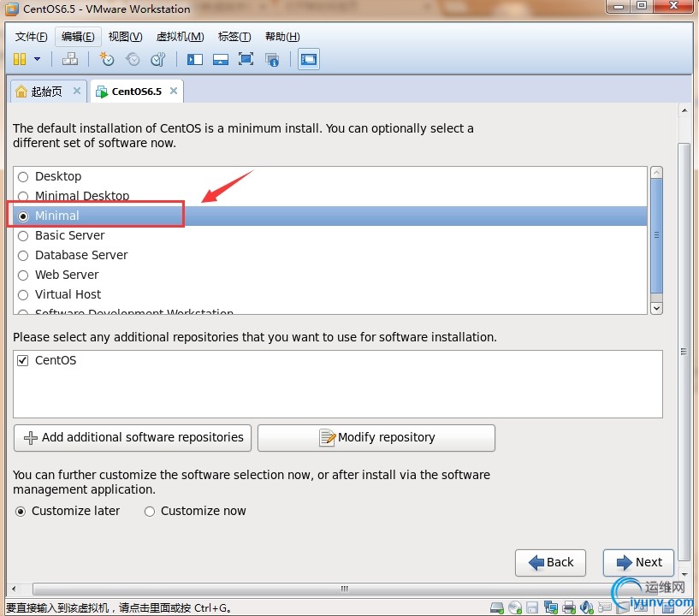Screen dimensions: 699x616
Task: Click VM window horizontal scrollbar left arrow
Action: (14, 589)
